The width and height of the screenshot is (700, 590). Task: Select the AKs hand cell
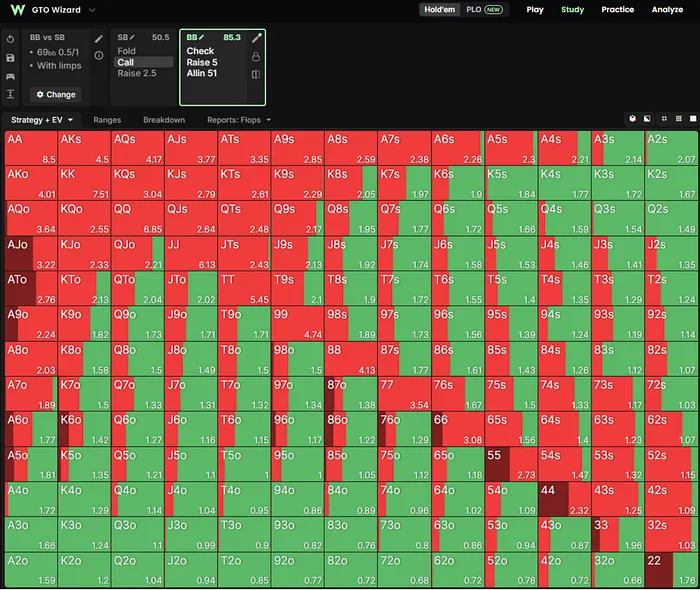coord(84,148)
